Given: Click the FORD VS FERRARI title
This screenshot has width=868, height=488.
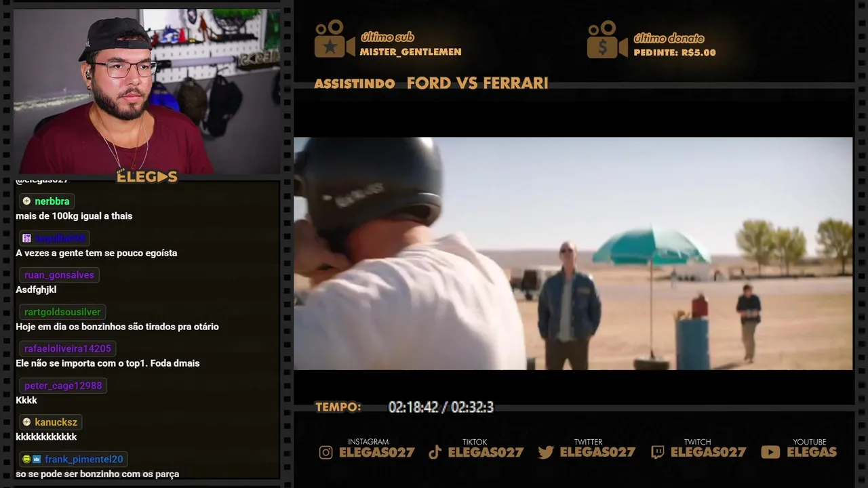Looking at the screenshot, I should tap(477, 83).
